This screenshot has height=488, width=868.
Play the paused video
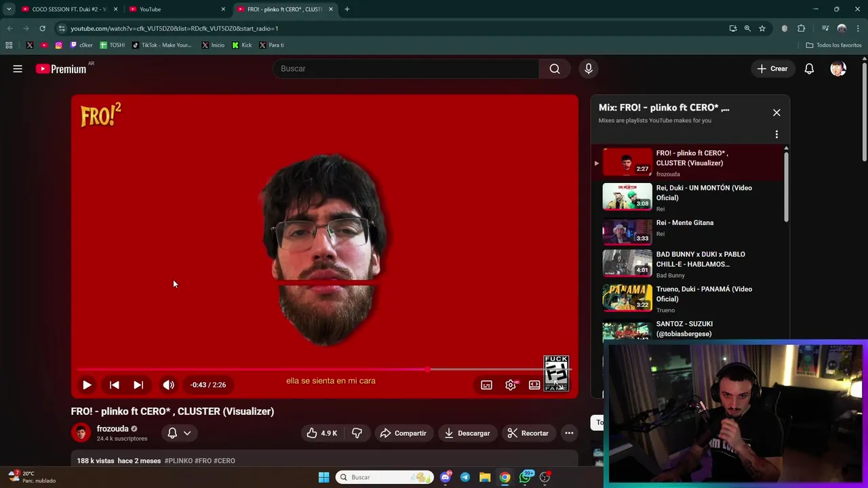[87, 384]
